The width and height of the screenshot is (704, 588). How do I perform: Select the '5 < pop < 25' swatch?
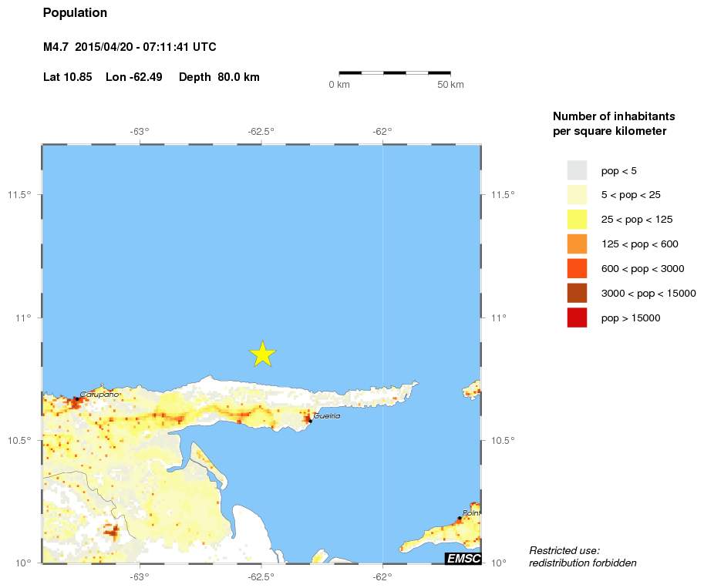pos(577,195)
